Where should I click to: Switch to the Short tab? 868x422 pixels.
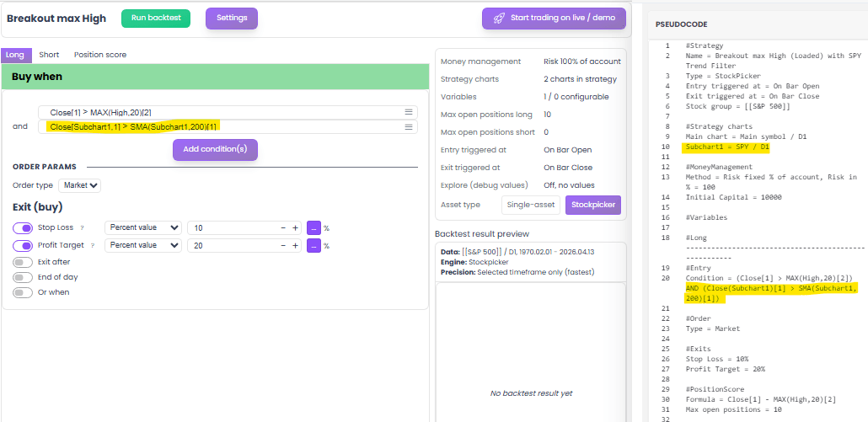(x=49, y=55)
